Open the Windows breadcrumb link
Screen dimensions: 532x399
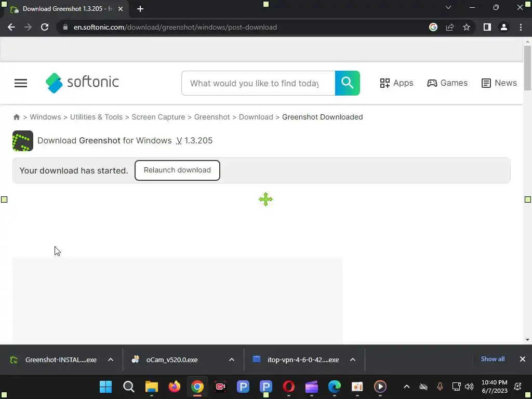pyautogui.click(x=46, y=117)
